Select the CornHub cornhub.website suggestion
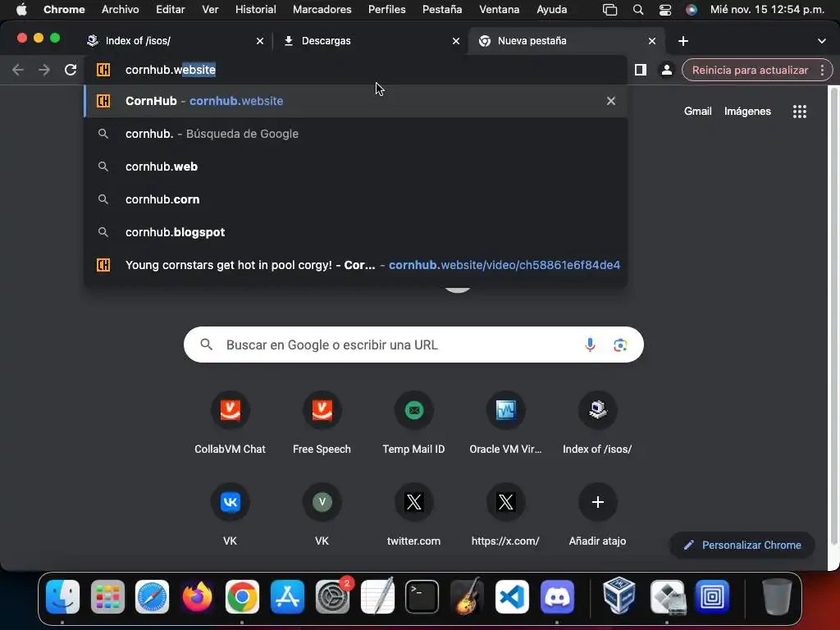Image resolution: width=840 pixels, height=630 pixels. coord(356,101)
